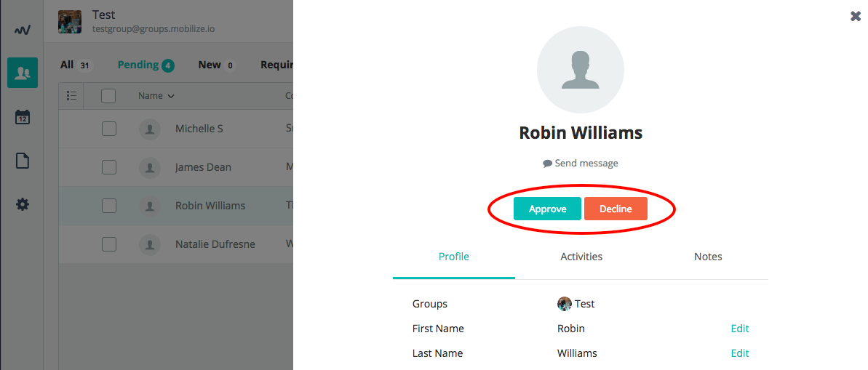868x370 pixels.
Task: Click the Test group avatar in header
Action: click(71, 22)
